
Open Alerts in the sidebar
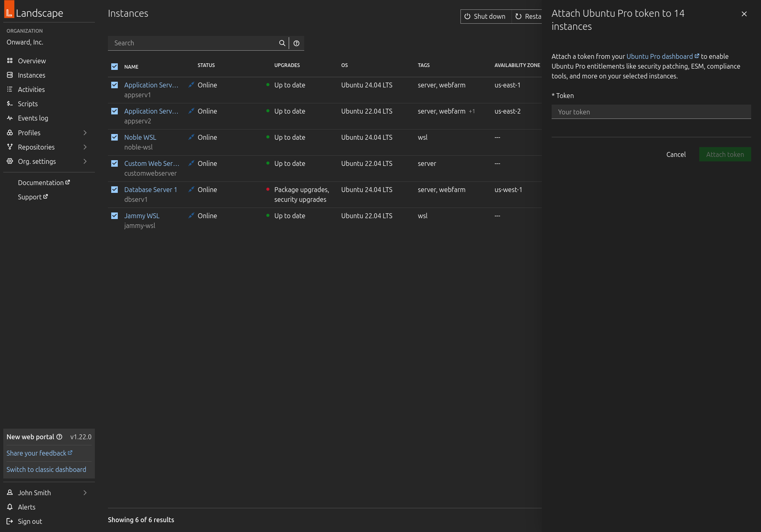(27, 507)
